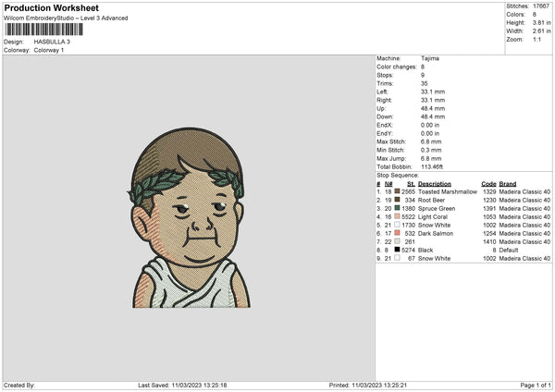Click the 'Default' brand entry
The image size is (555, 392).
509,250
